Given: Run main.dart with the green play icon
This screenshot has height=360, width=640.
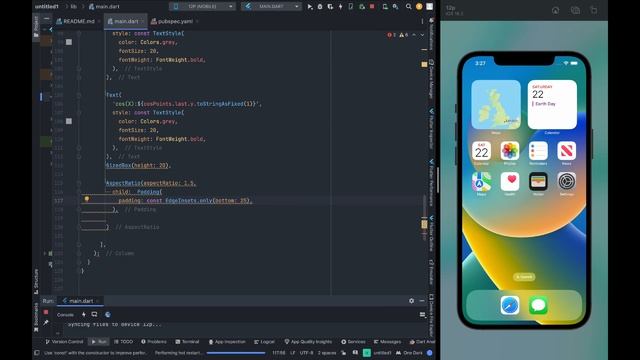Looking at the screenshot, I should 310,7.
